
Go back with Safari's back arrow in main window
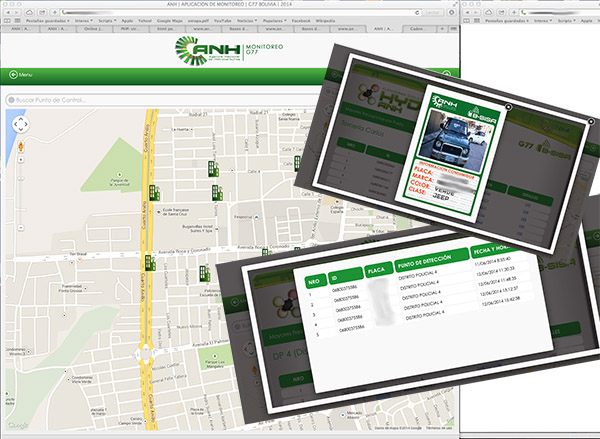[8, 12]
